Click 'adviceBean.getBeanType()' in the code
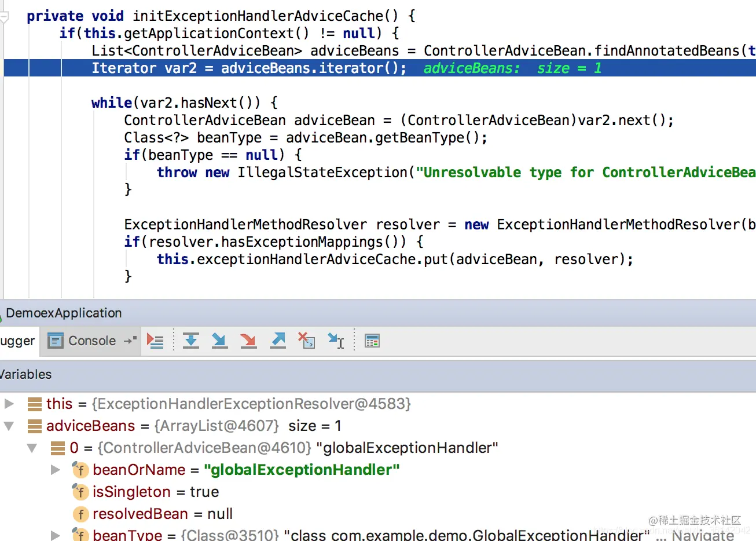 tap(383, 137)
